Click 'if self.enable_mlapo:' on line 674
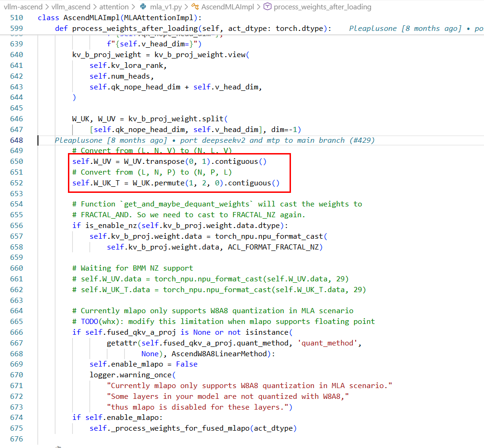 pyautogui.click(x=117, y=418)
